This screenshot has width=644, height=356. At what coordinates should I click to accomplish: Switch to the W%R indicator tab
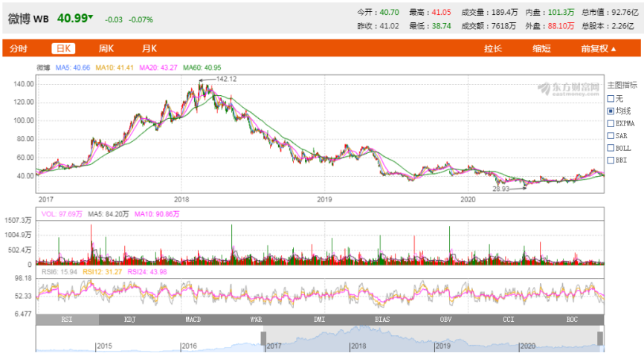pyautogui.click(x=257, y=320)
